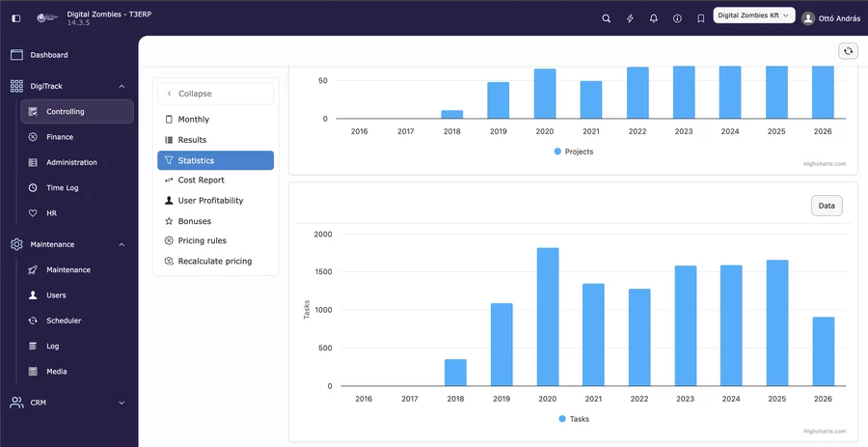Collapse the DigiTrack section chevron
Viewport: 868px width, 447px height.
point(122,87)
